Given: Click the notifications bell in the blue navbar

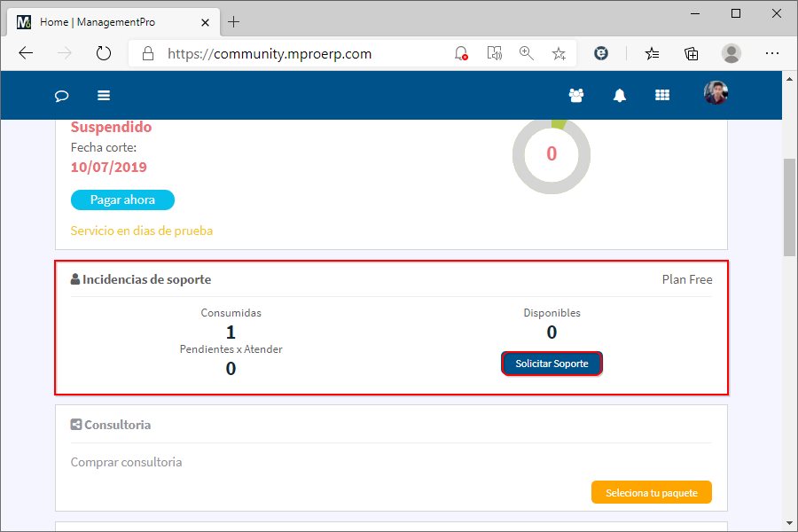Looking at the screenshot, I should [x=619, y=95].
